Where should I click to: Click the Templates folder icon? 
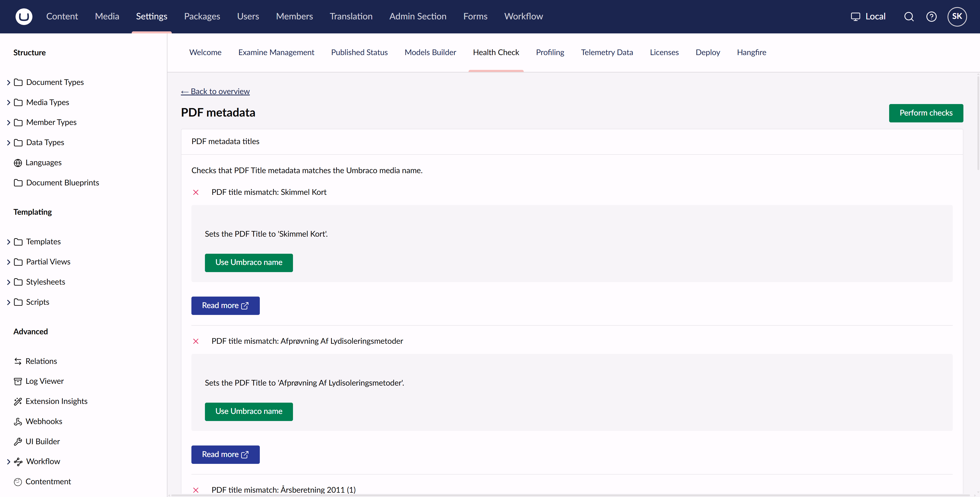(18, 241)
